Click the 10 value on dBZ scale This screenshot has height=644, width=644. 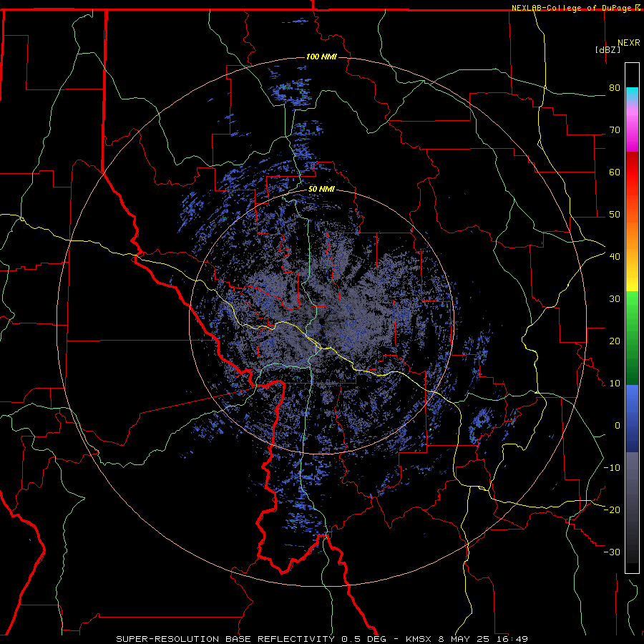pyautogui.click(x=615, y=384)
